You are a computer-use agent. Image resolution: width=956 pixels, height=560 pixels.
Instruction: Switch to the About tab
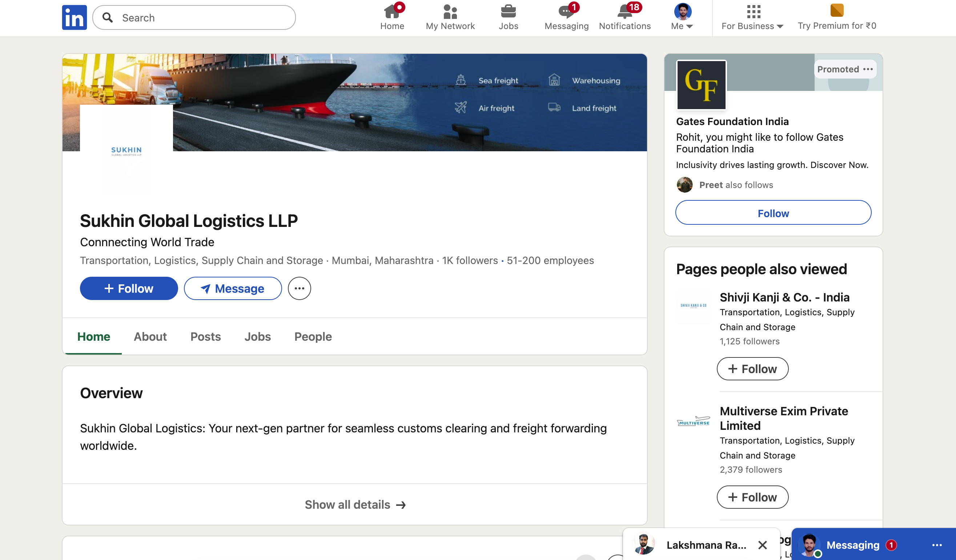pos(150,336)
